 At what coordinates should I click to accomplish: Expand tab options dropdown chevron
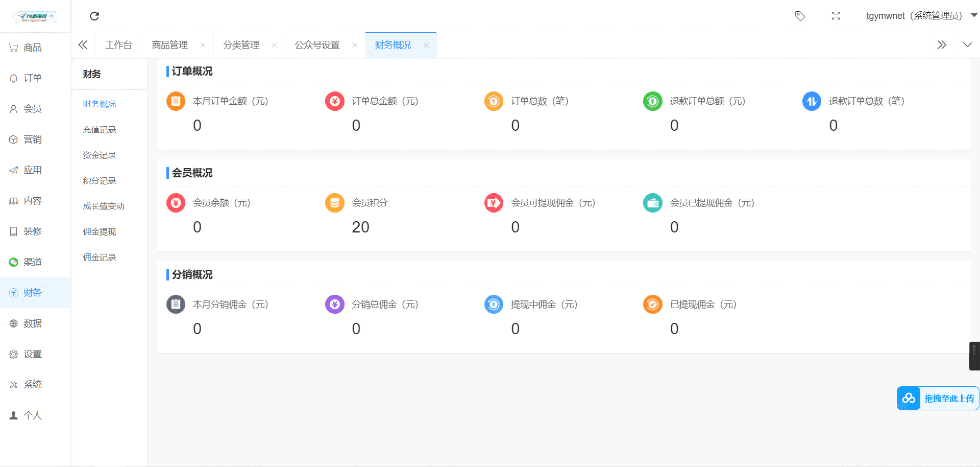tap(967, 45)
